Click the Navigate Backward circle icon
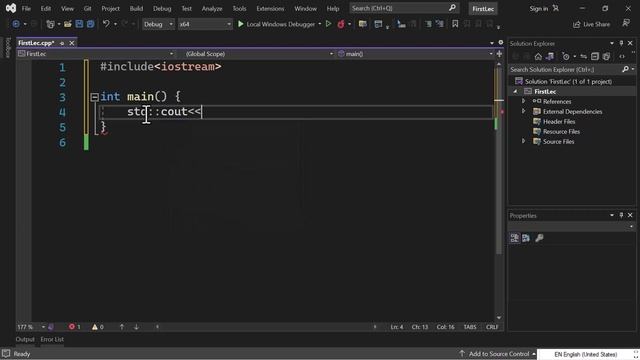 (16, 24)
